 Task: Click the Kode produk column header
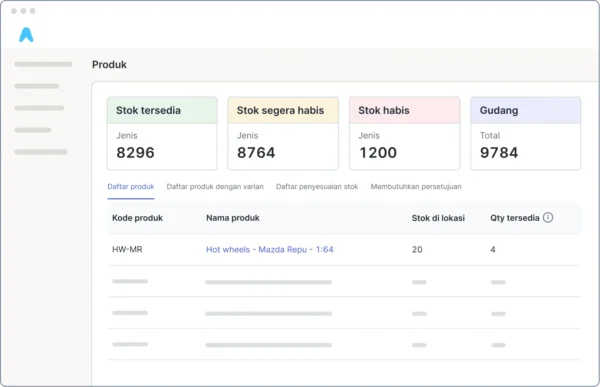137,218
